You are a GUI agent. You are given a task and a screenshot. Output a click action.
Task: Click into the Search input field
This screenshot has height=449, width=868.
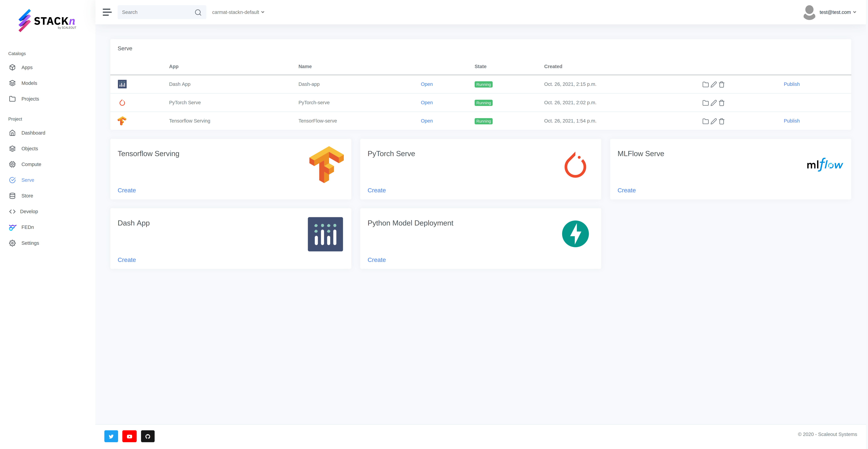(155, 12)
